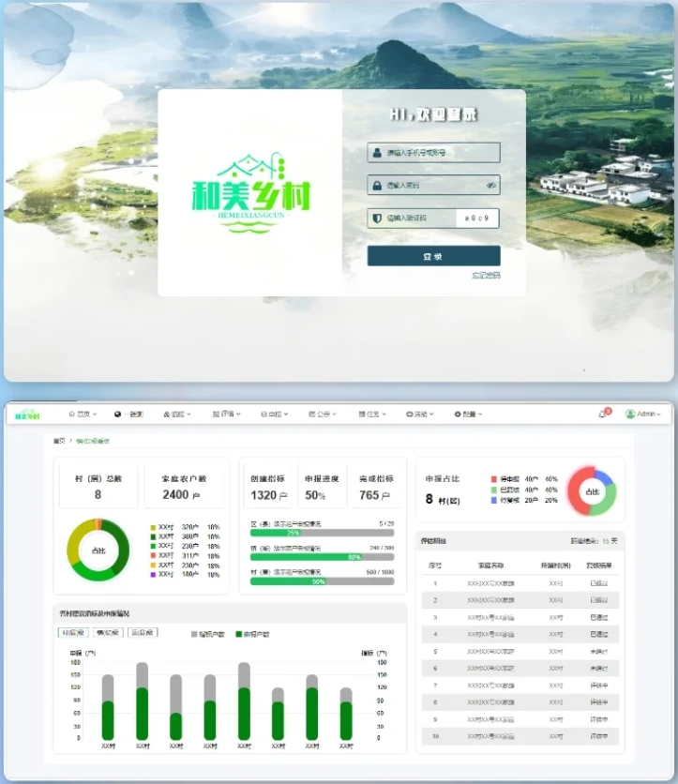Click the 765户 完成指标 card
The width and height of the screenshot is (678, 784).
pyautogui.click(x=376, y=487)
